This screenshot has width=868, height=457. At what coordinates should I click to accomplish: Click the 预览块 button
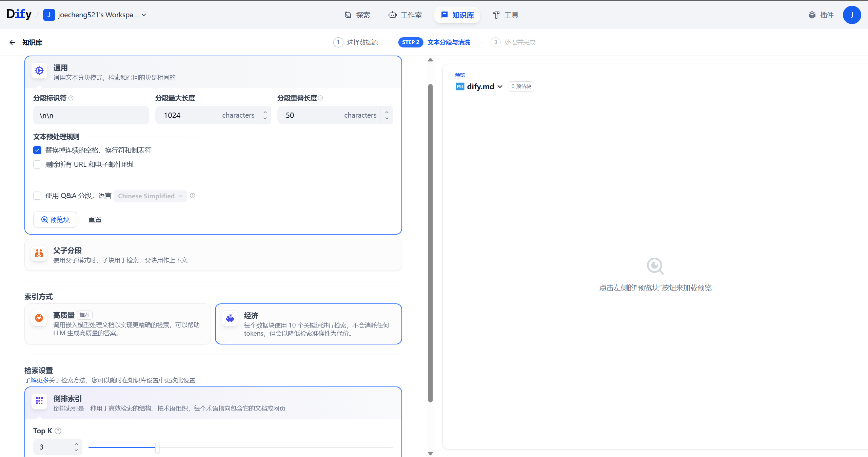[x=55, y=220]
